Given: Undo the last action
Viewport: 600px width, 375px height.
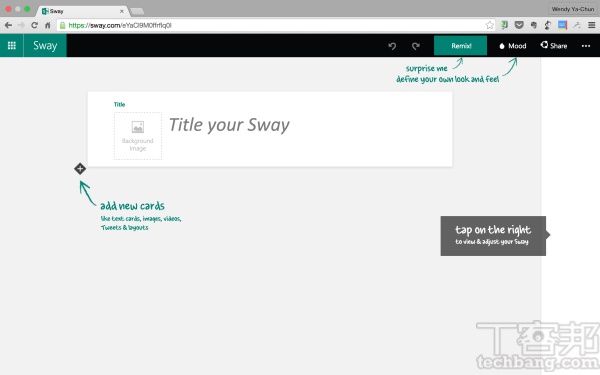Looking at the screenshot, I should coord(392,46).
